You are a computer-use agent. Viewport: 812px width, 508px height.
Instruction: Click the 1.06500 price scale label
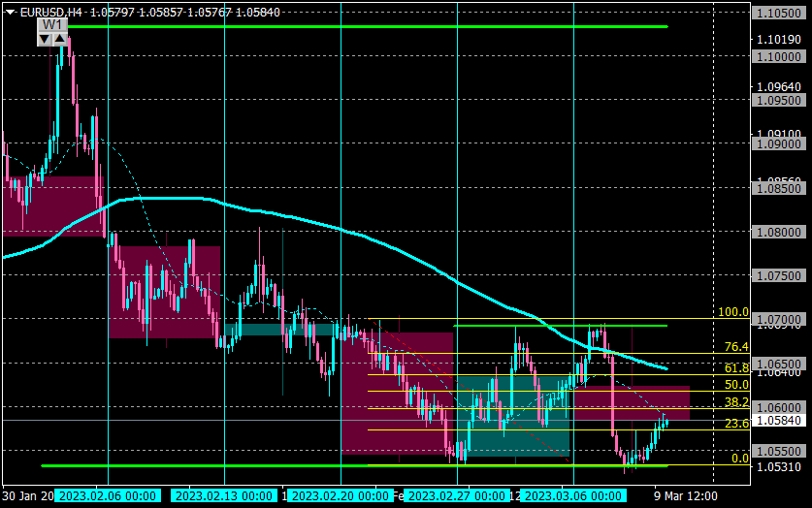[779, 364]
